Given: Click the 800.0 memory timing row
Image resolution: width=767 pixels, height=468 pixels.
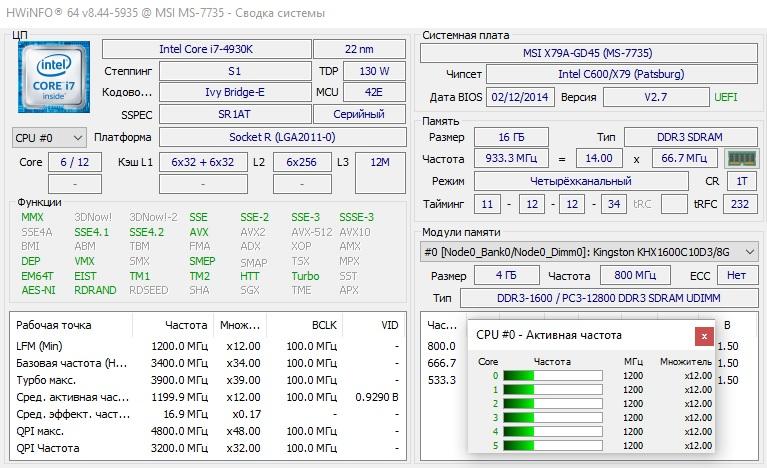Looking at the screenshot, I should pos(442,346).
